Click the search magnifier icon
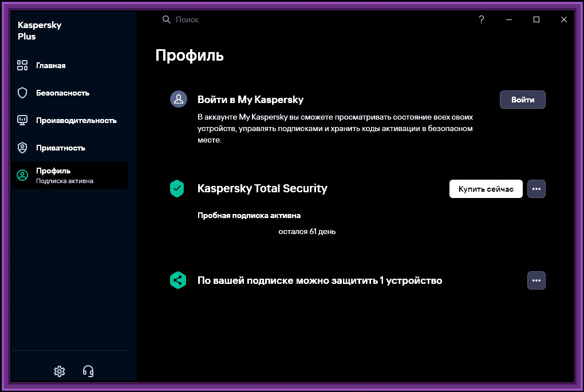Screen dimensions: 584x392 [x=167, y=19]
